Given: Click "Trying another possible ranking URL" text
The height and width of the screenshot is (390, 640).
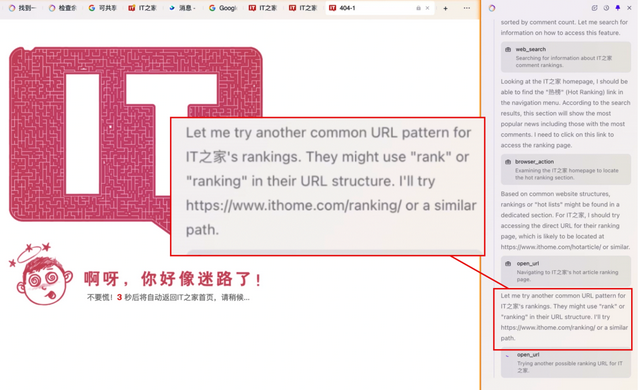Looking at the screenshot, I should pos(570,367).
